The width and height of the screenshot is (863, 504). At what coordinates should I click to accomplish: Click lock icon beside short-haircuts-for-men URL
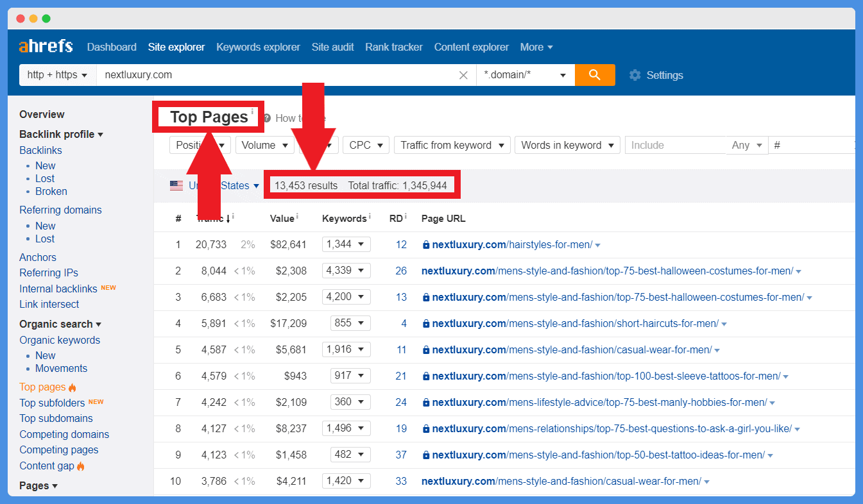click(x=425, y=324)
